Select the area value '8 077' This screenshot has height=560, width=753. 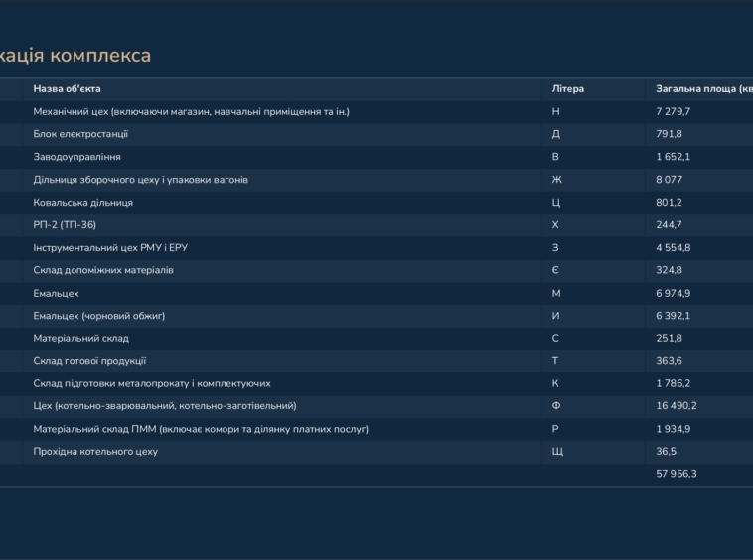point(670,180)
